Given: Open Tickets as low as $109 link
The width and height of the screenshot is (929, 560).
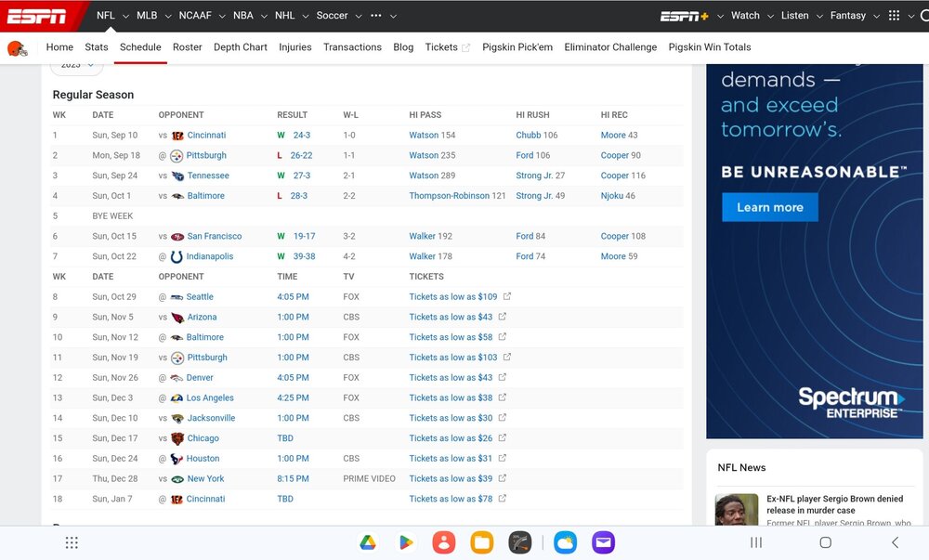Looking at the screenshot, I should [x=453, y=296].
